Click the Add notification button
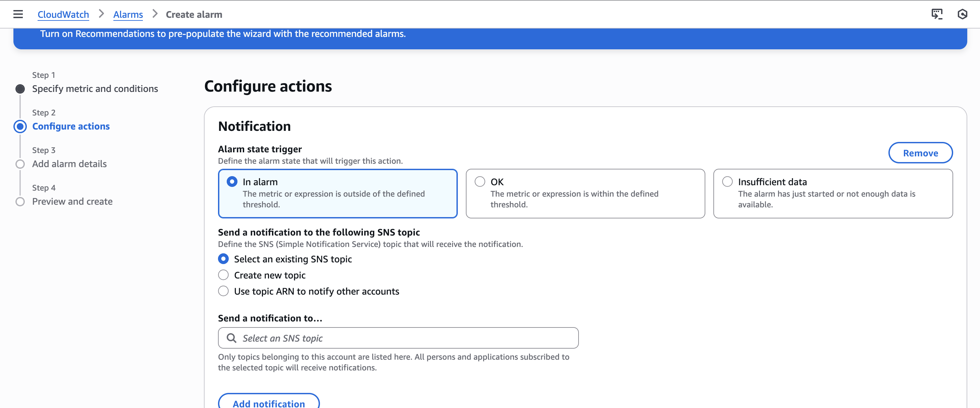This screenshot has width=980, height=408. 269,403
